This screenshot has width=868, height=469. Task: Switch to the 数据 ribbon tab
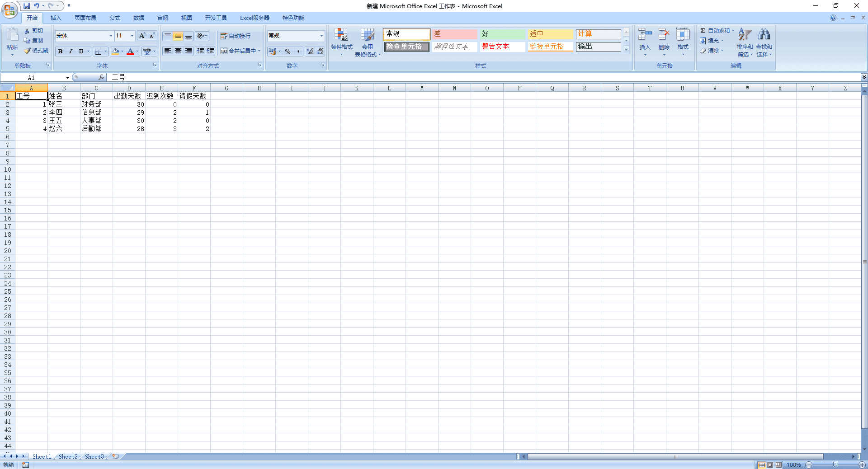[x=139, y=18]
